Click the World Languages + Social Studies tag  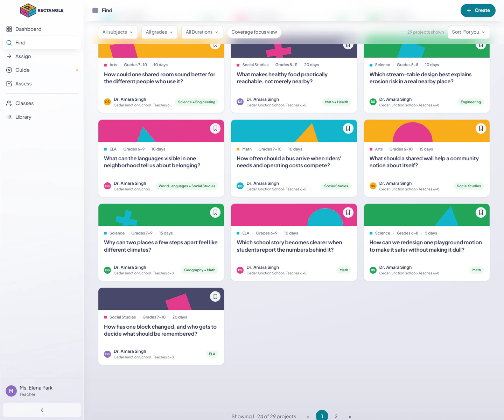point(187,186)
